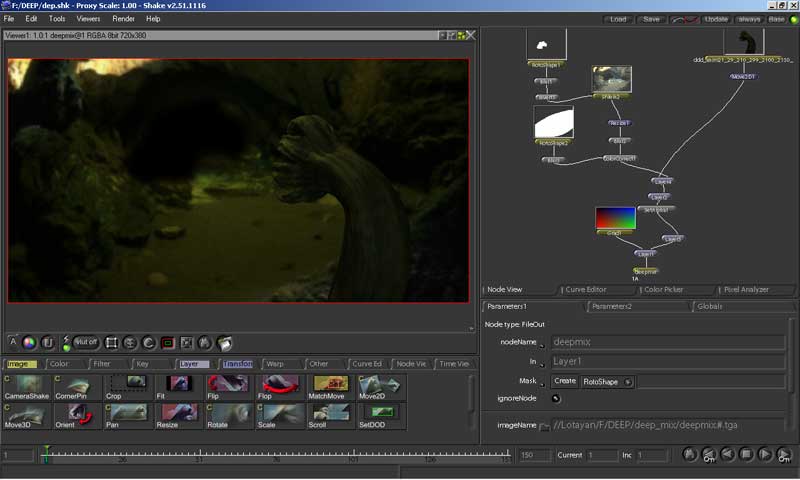Click the Load script button

pyautogui.click(x=618, y=19)
